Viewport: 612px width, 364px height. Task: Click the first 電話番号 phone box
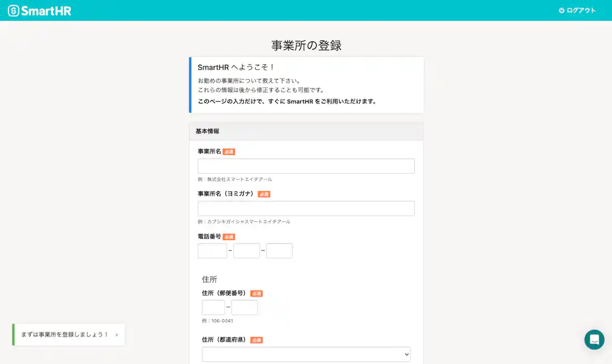click(212, 250)
